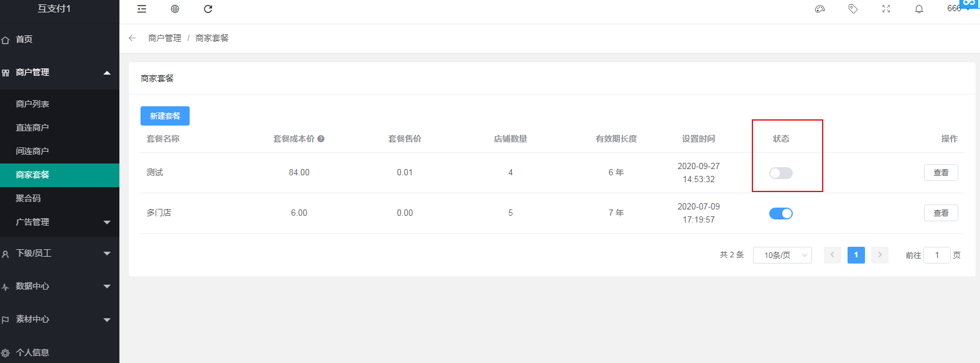Screen dimensions: 980x363
Task: Open the theme palette icon
Action: pos(820,9)
